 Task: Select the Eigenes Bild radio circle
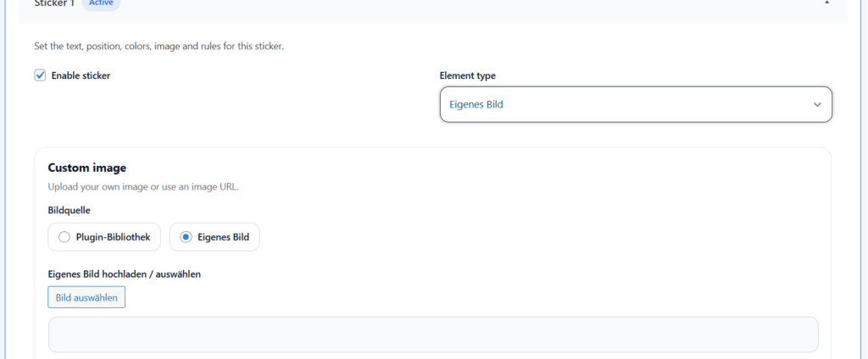[186, 237]
